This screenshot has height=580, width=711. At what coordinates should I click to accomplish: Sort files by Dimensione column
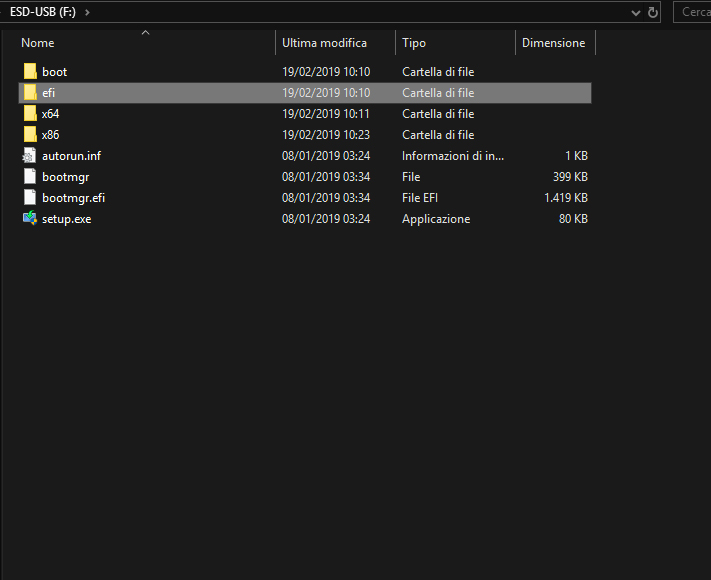pos(555,43)
